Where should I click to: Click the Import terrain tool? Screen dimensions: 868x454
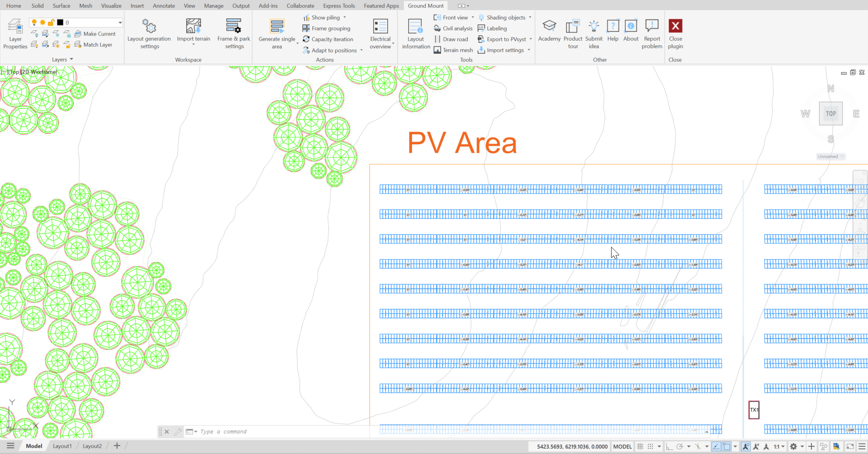[194, 32]
